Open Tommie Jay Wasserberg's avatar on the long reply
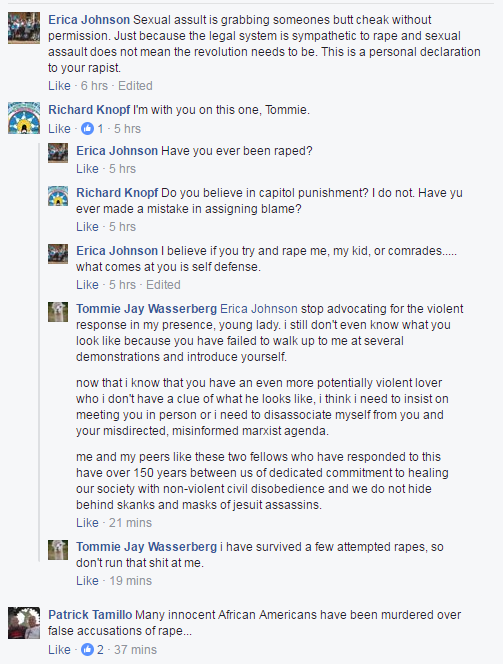The width and height of the screenshot is (503, 664). tap(58, 312)
